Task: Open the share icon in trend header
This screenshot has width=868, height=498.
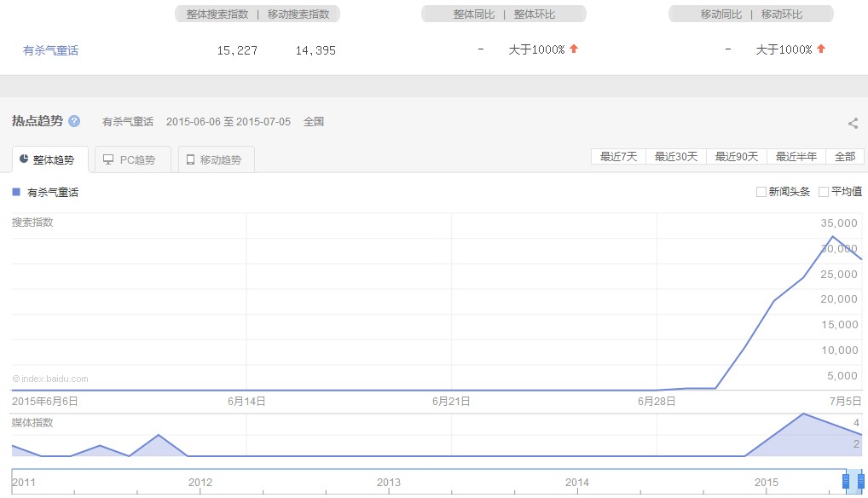Action: click(853, 123)
